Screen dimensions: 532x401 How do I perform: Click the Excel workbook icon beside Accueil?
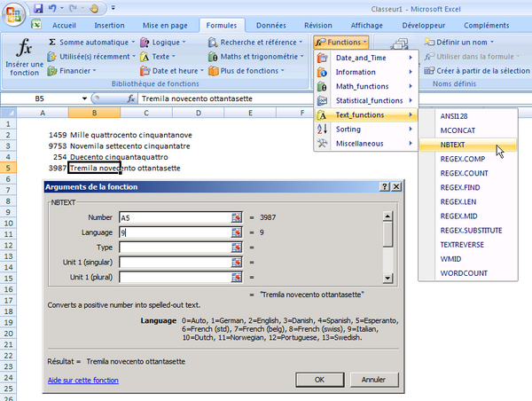click(x=36, y=24)
